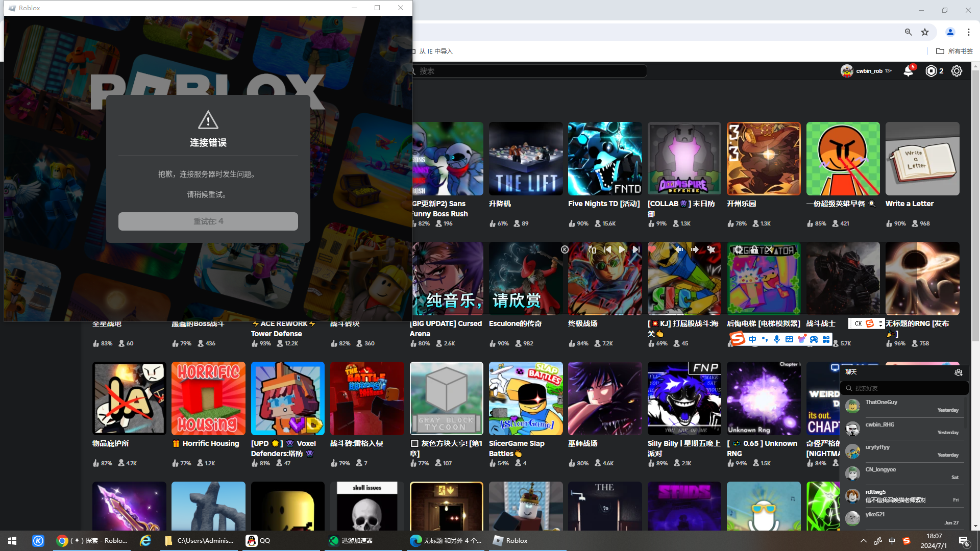Open the 迅游加速器 taskbar app
This screenshot has height=551, width=980.
pos(364,541)
